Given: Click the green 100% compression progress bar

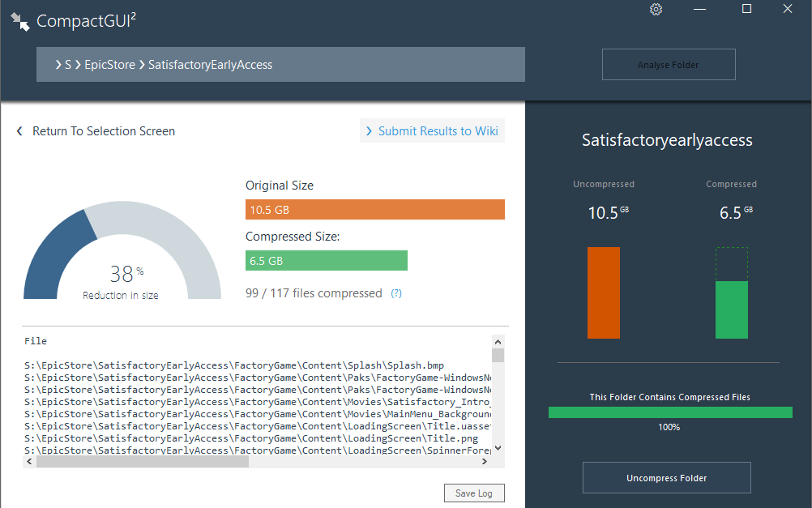Looking at the screenshot, I should coord(669,412).
